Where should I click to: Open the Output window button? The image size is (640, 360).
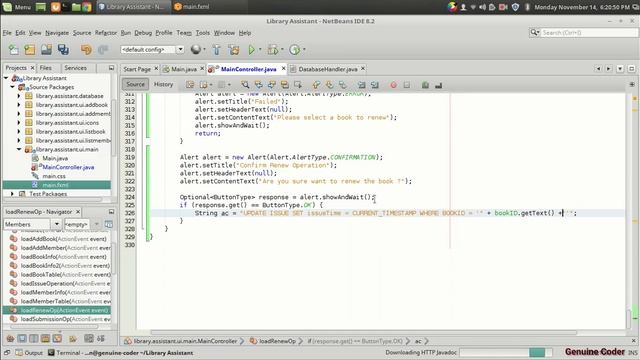pyautogui.click(x=29, y=353)
